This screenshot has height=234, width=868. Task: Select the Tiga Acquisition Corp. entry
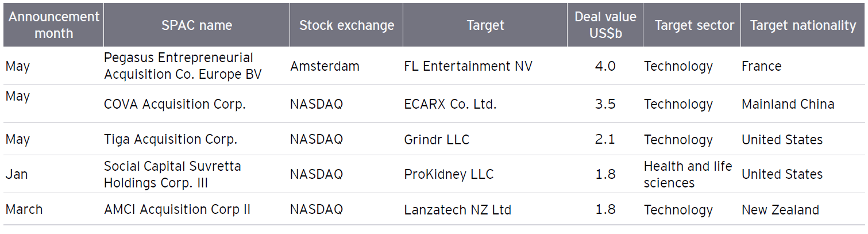[x=171, y=140]
